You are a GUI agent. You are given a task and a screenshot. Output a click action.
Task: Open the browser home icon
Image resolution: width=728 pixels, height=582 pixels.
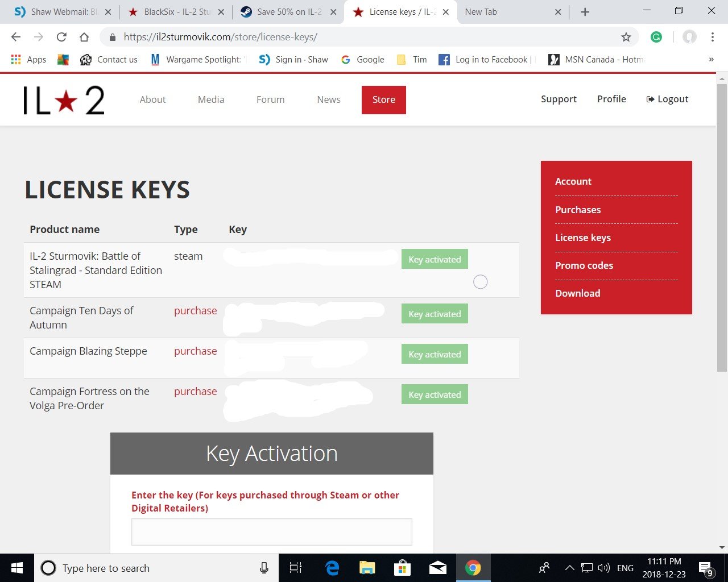pyautogui.click(x=84, y=37)
